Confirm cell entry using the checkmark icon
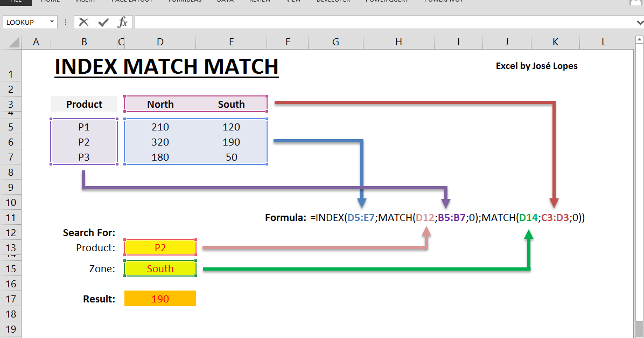This screenshot has width=644, height=338. click(x=102, y=22)
